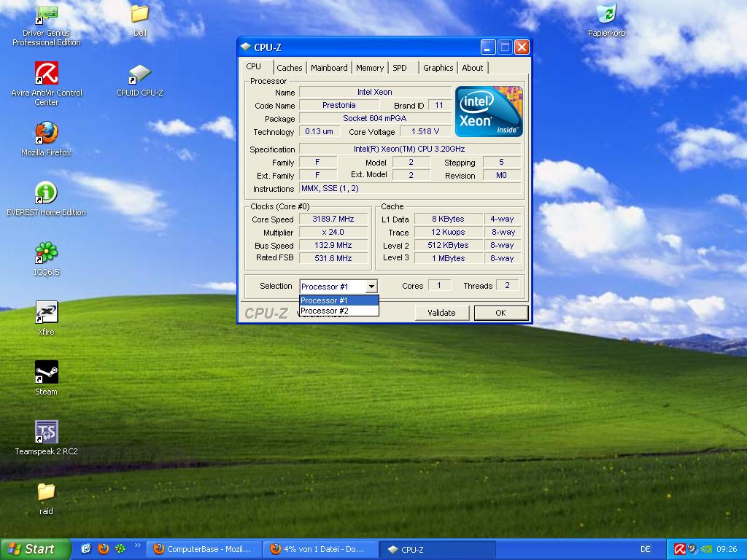Switch to the About tab
Screen dimensions: 747x560
pos(473,68)
